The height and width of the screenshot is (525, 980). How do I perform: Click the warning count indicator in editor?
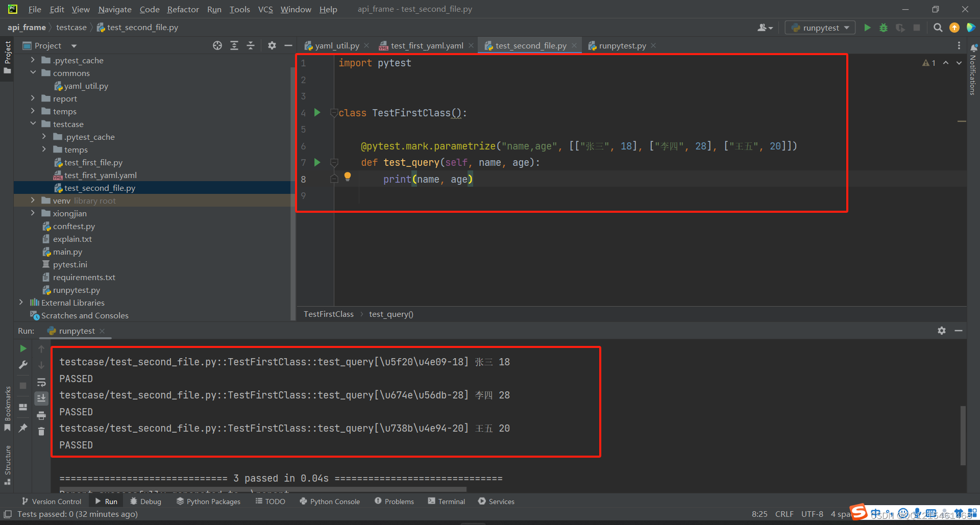929,63
